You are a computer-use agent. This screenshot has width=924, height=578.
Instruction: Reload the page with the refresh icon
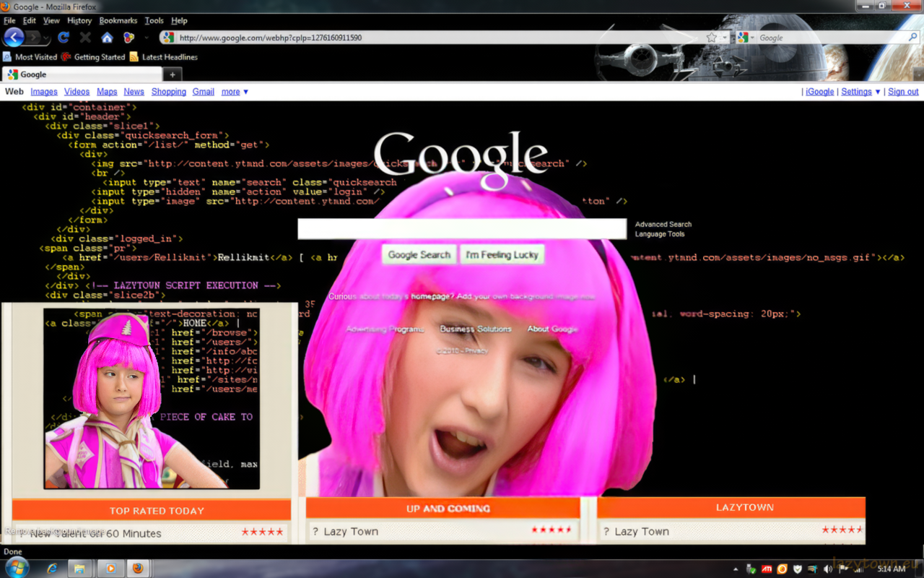pyautogui.click(x=64, y=38)
